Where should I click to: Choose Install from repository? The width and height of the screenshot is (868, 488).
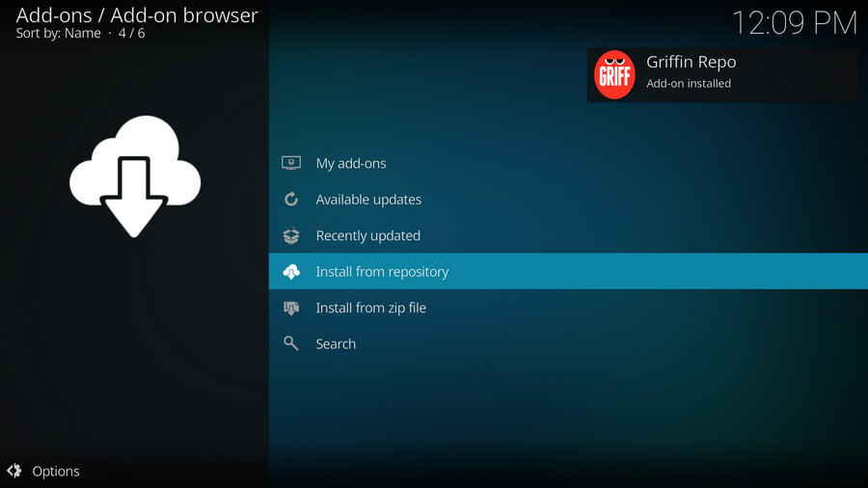pos(568,271)
